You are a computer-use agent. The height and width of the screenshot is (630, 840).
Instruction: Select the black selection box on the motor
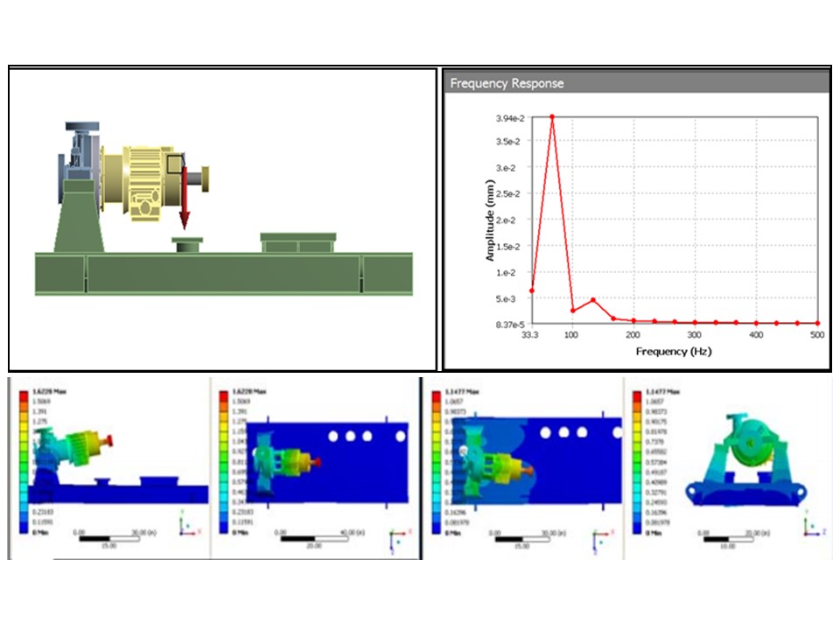(177, 164)
